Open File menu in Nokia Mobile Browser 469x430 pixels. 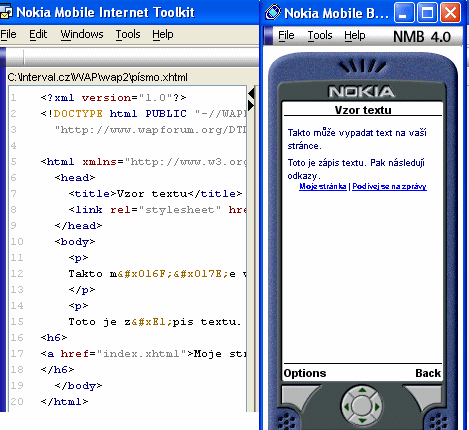coord(286,35)
